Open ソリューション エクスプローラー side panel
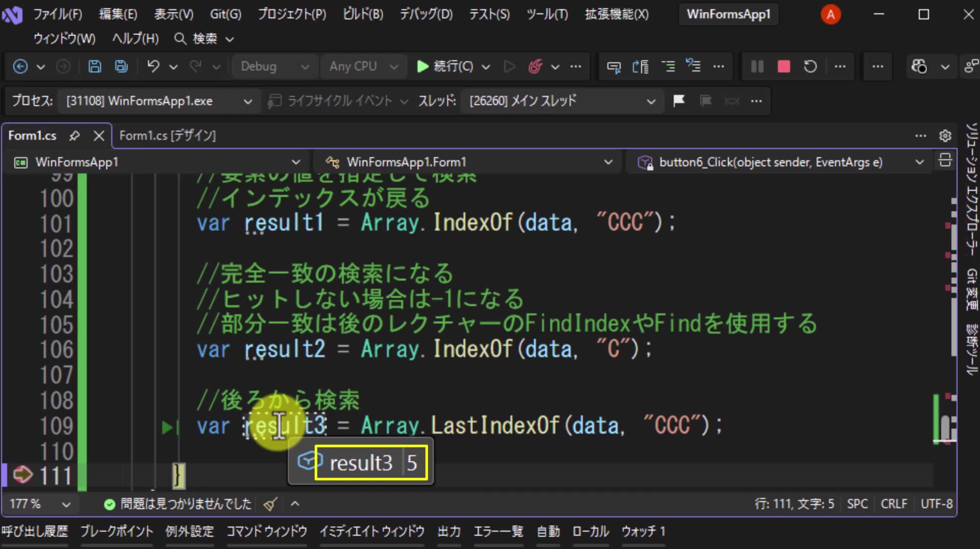Viewport: 980px width, 549px height. (x=971, y=190)
